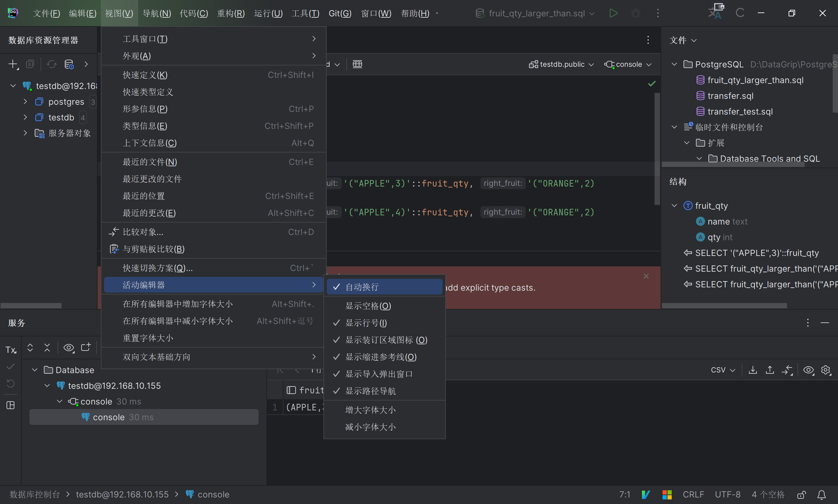Click the refresh icon in database explorer

(52, 64)
